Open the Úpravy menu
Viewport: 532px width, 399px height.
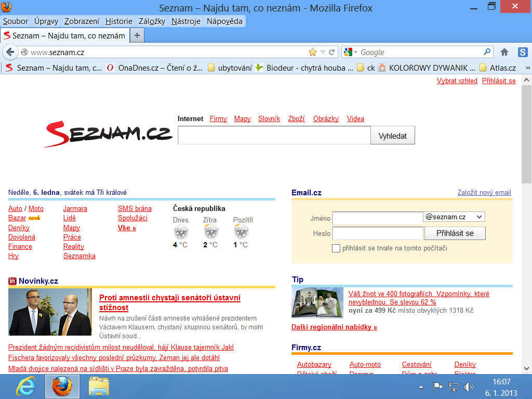46,21
